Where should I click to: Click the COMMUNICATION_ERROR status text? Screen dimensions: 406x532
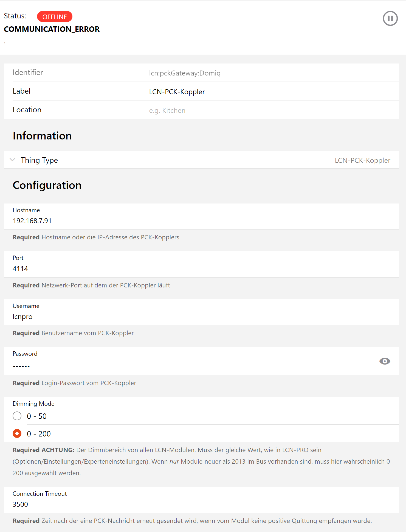(x=52, y=29)
